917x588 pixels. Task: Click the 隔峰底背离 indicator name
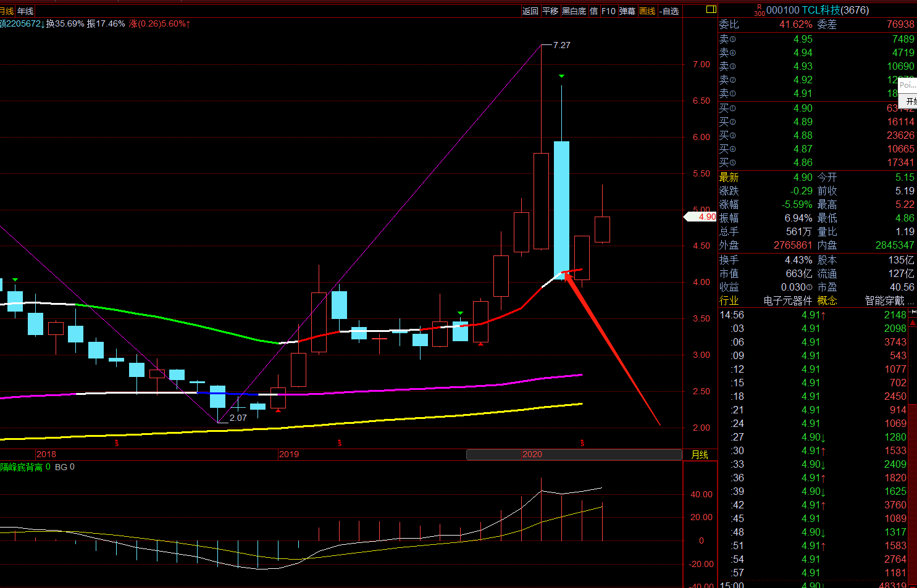pos(22,467)
